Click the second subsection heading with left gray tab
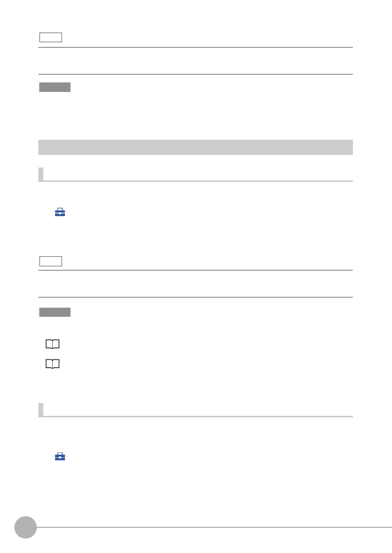Viewport: 392px width, 553px height. tap(196, 410)
